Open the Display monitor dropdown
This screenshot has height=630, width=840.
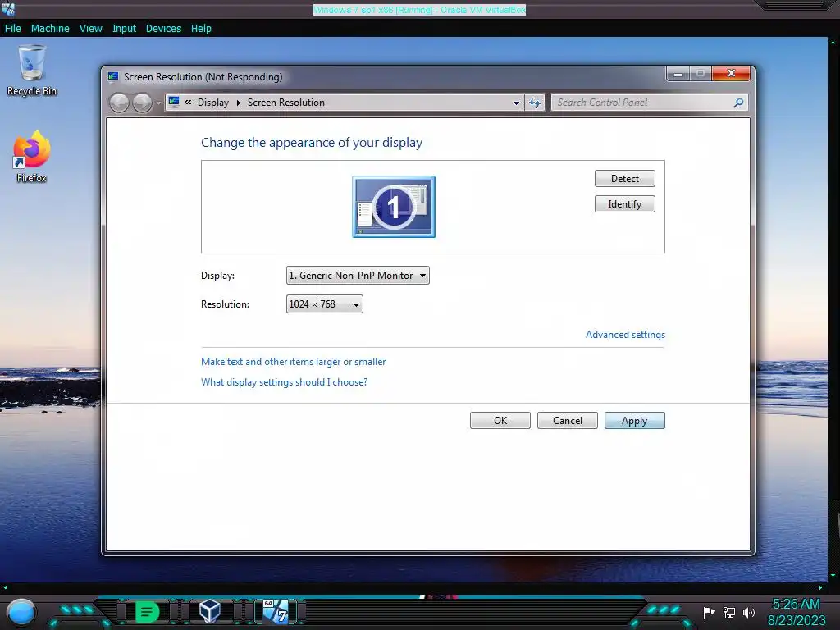click(358, 276)
